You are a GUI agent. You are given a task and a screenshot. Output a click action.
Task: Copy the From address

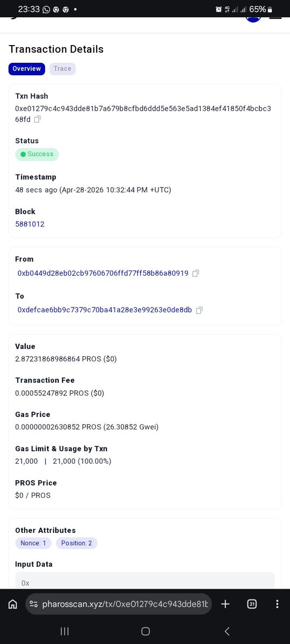click(195, 273)
